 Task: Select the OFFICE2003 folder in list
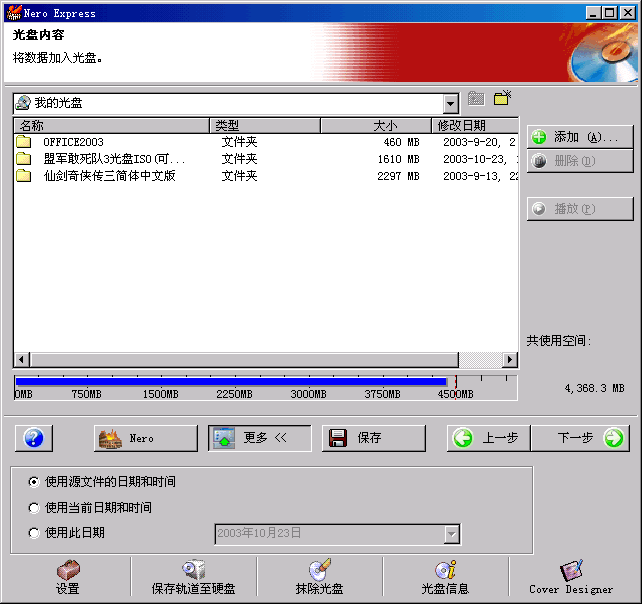click(72, 142)
